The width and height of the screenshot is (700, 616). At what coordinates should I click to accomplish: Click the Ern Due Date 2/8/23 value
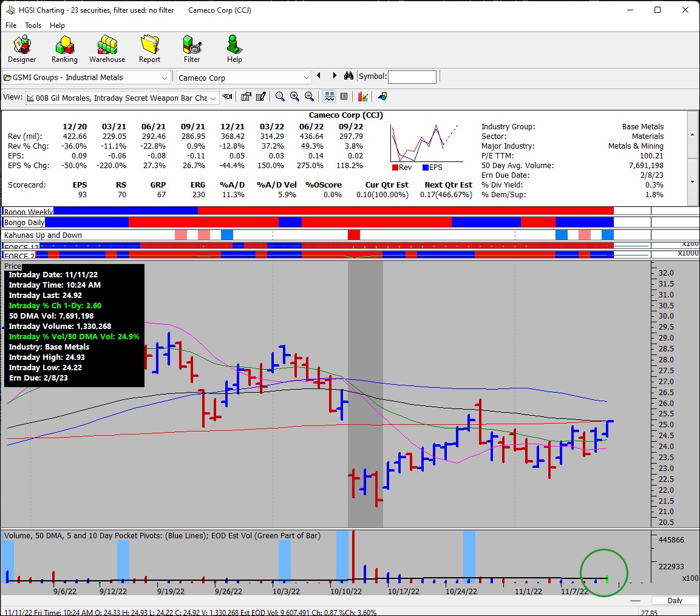652,175
